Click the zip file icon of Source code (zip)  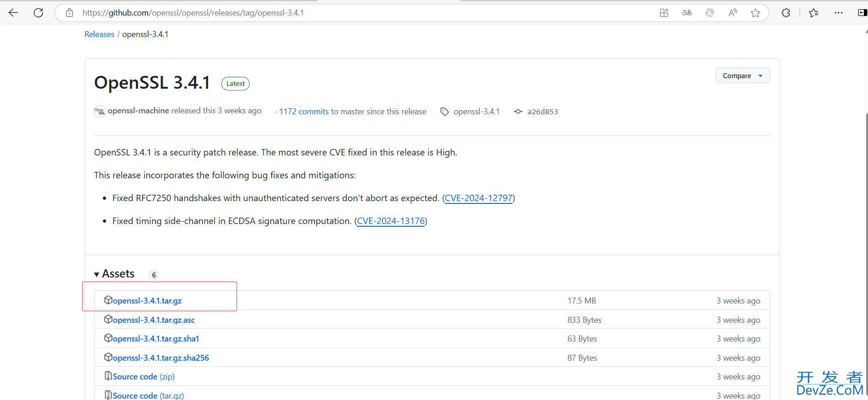108,376
